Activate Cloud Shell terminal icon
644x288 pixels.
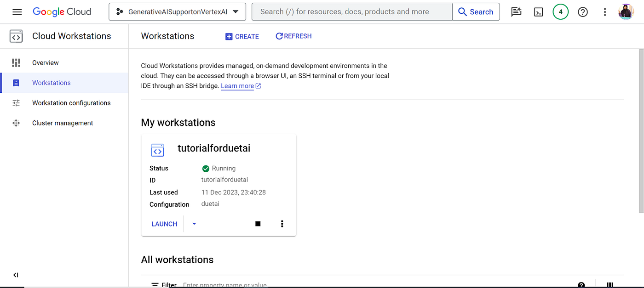point(538,12)
